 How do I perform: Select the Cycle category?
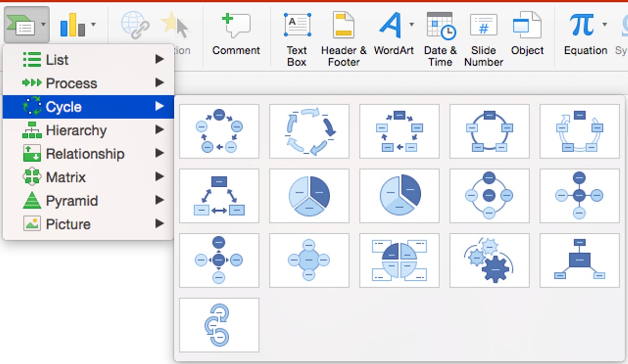88,107
